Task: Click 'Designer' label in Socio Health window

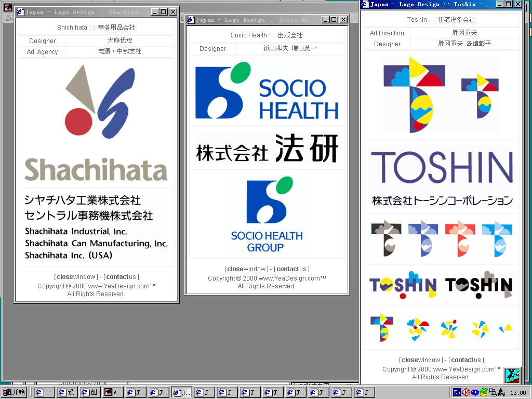Action: point(212,49)
